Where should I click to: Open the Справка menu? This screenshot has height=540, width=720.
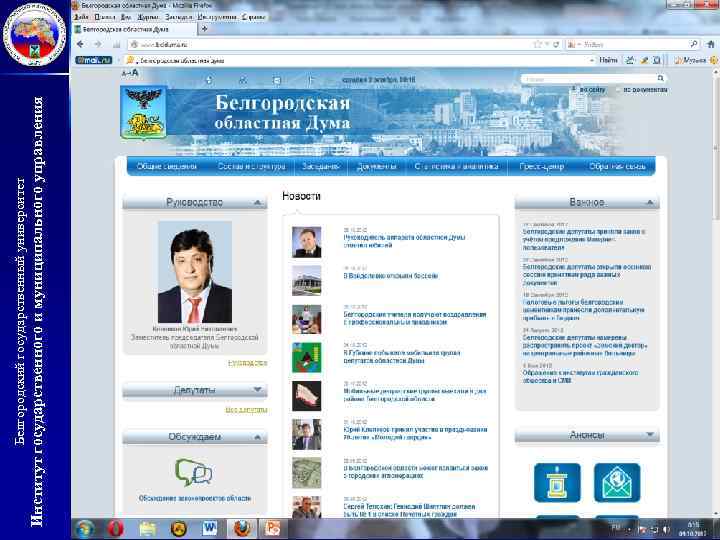(253, 17)
